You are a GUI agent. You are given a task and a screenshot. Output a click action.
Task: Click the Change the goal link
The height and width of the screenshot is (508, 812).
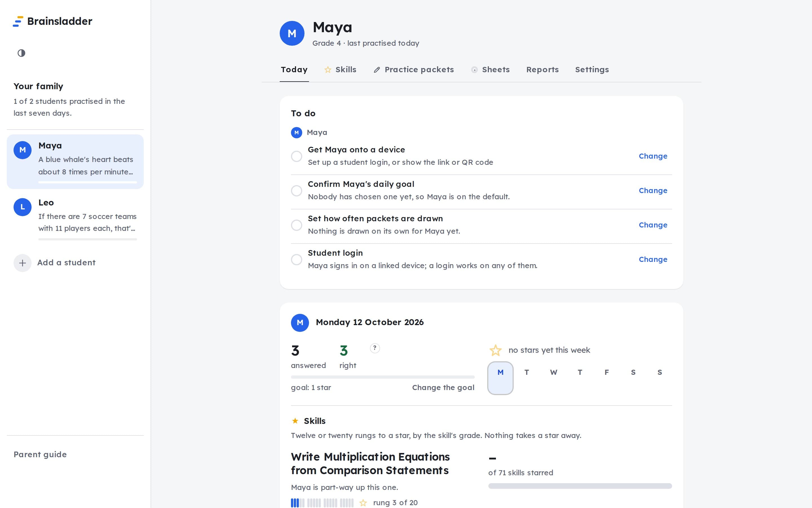443,387
